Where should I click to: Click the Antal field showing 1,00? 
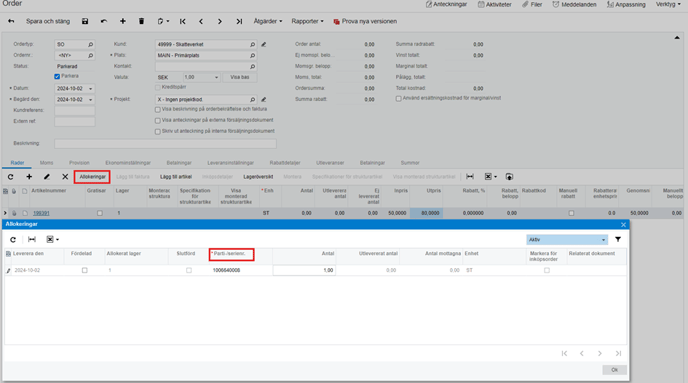pyautogui.click(x=304, y=270)
